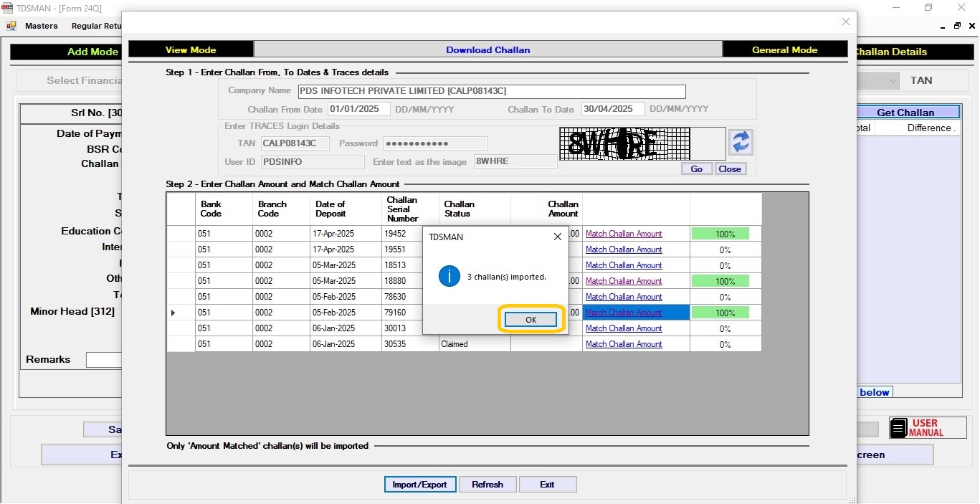Switch to View Mode tab
The image size is (980, 504).
click(191, 49)
